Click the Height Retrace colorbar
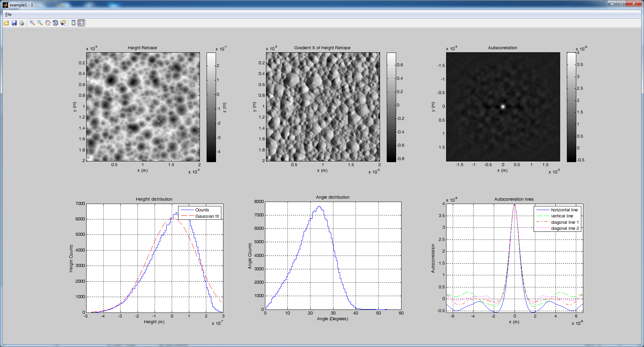The image size is (644, 347). [x=211, y=107]
